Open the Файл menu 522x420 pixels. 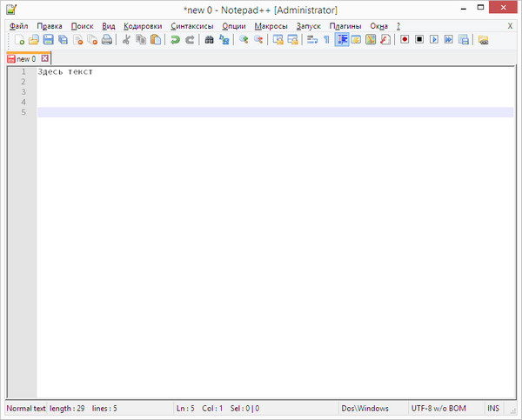[18, 26]
